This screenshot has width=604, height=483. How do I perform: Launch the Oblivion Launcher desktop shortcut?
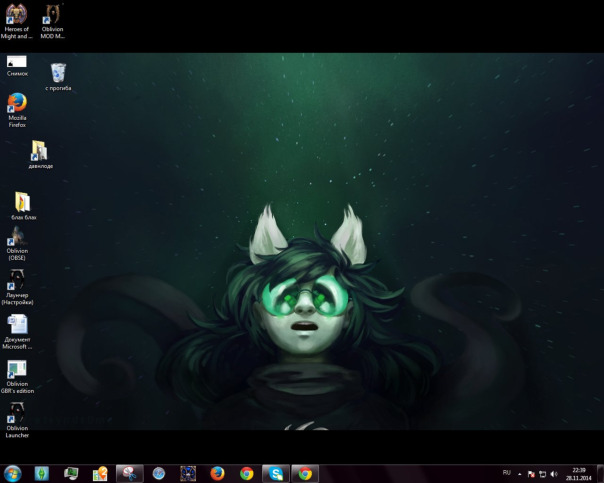(x=17, y=420)
